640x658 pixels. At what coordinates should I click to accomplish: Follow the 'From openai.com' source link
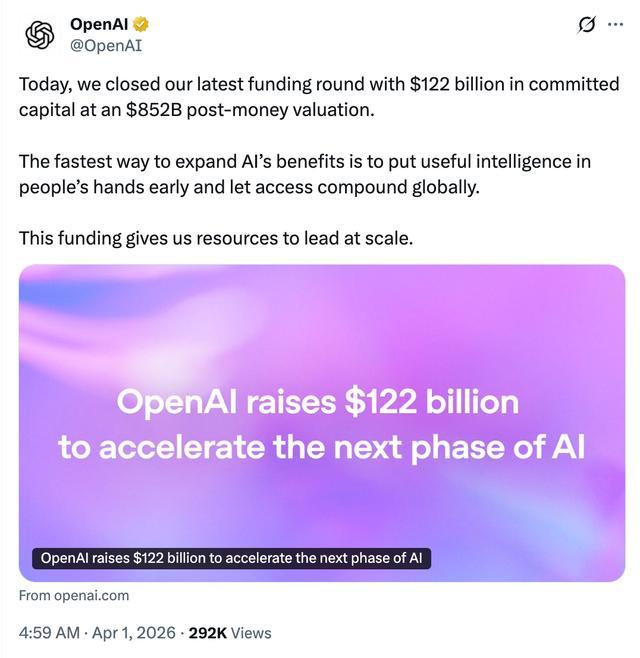[x=74, y=595]
